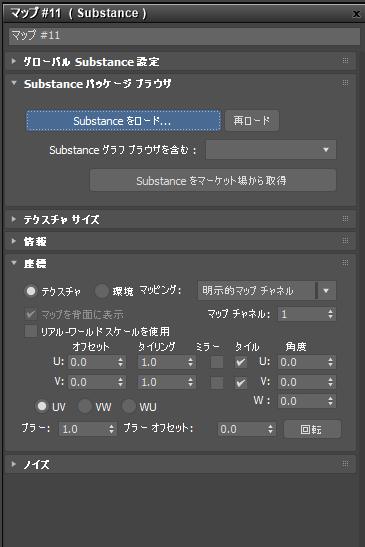Click grip handle of 情報 rollout
Viewport: 365px width, 547px height.
345,241
